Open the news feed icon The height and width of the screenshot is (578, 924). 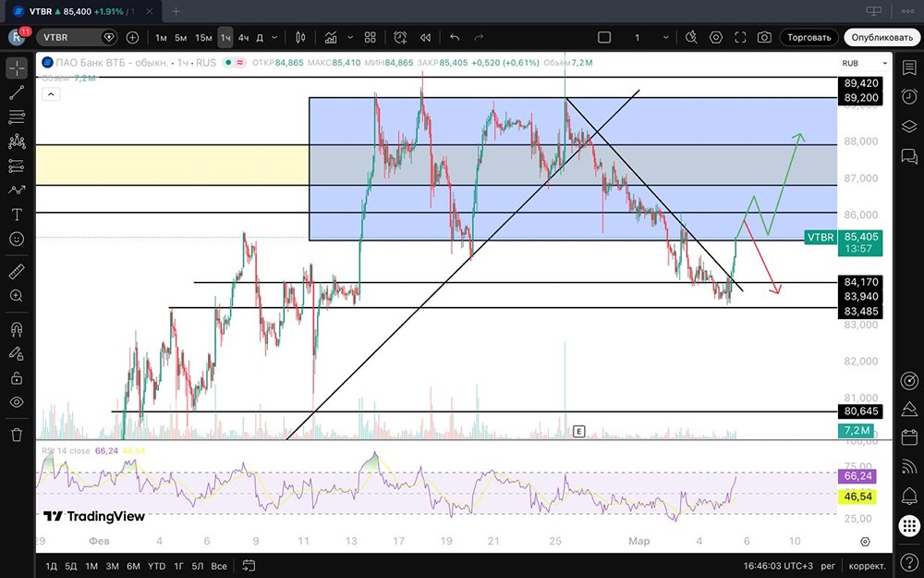click(x=909, y=466)
